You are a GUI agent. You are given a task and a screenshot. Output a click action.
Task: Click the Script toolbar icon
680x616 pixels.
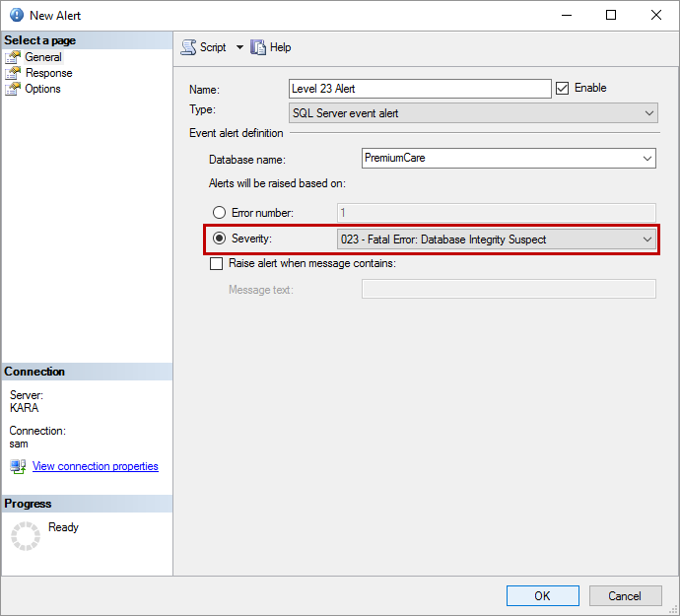coord(188,47)
